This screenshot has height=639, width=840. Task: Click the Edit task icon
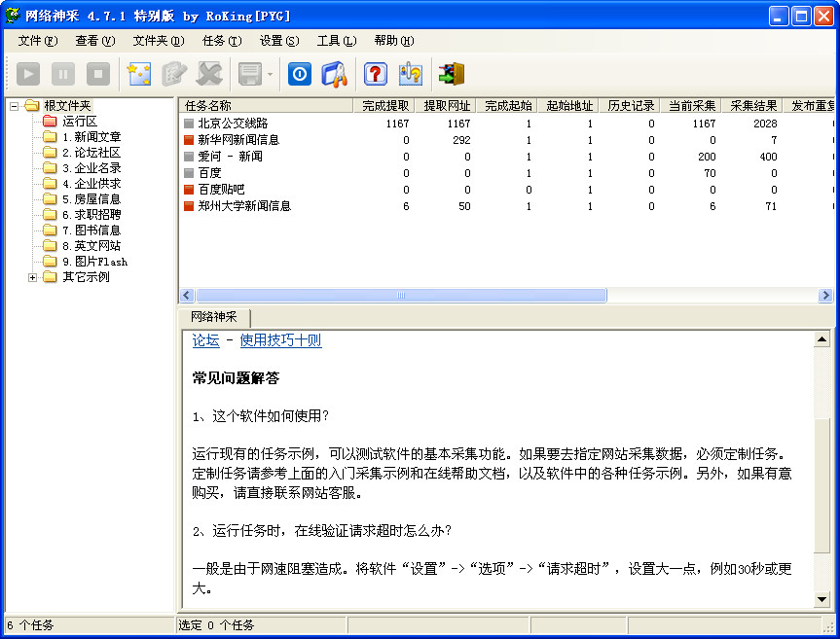(176, 73)
